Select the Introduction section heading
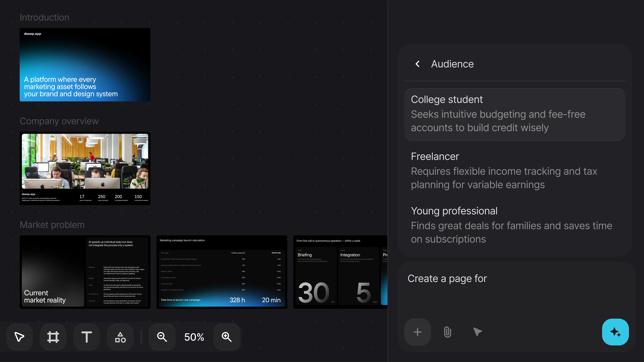 coord(44,18)
